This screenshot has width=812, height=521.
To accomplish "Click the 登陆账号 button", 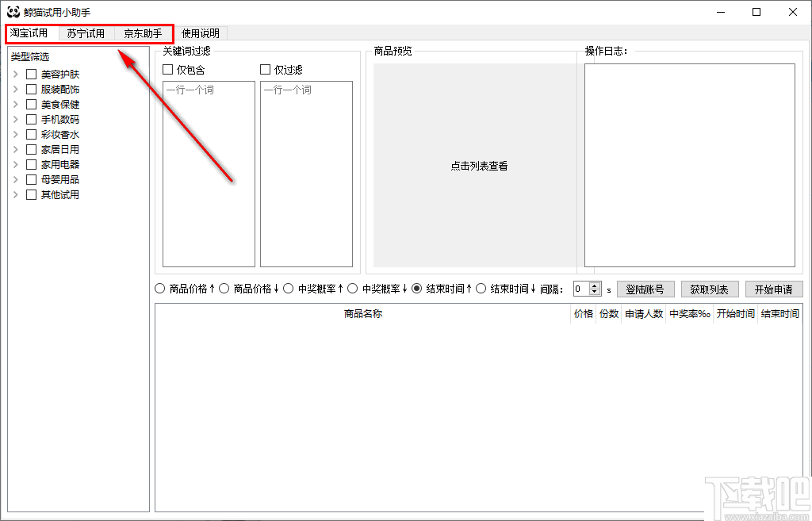I will point(645,288).
